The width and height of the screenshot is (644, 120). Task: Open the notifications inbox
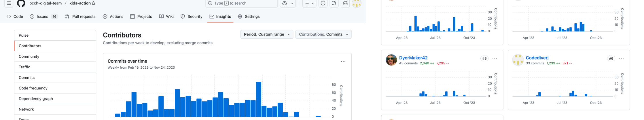click(345, 3)
